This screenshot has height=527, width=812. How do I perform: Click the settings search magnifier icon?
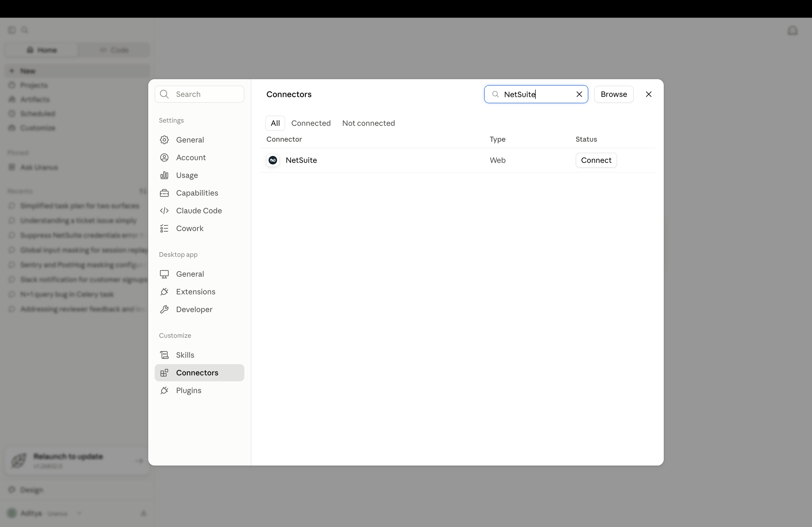pyautogui.click(x=164, y=94)
